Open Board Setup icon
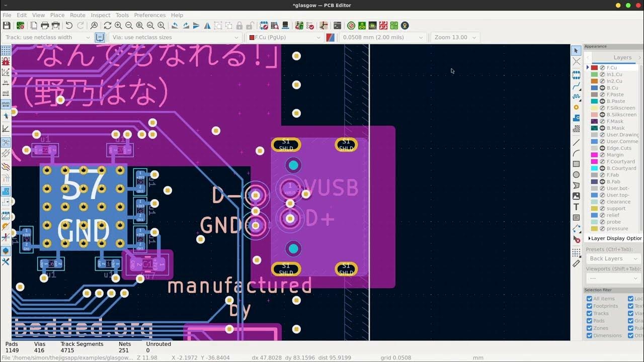The width and height of the screenshot is (644, 362). coord(21,25)
